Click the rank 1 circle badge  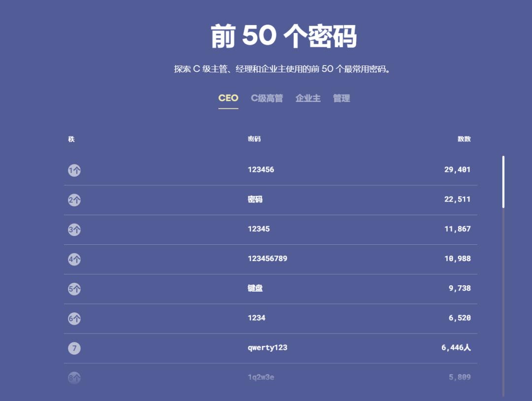pos(74,169)
